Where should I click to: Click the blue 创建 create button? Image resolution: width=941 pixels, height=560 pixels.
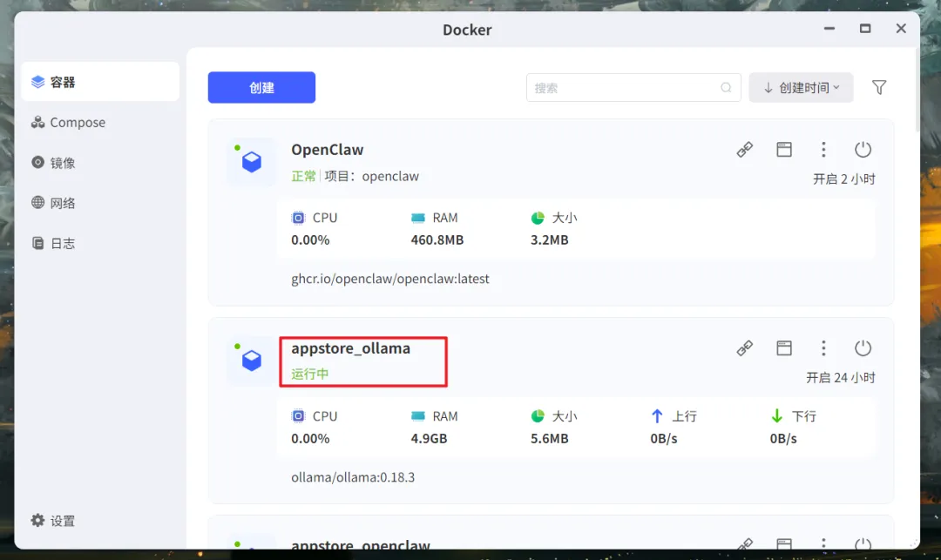click(261, 88)
